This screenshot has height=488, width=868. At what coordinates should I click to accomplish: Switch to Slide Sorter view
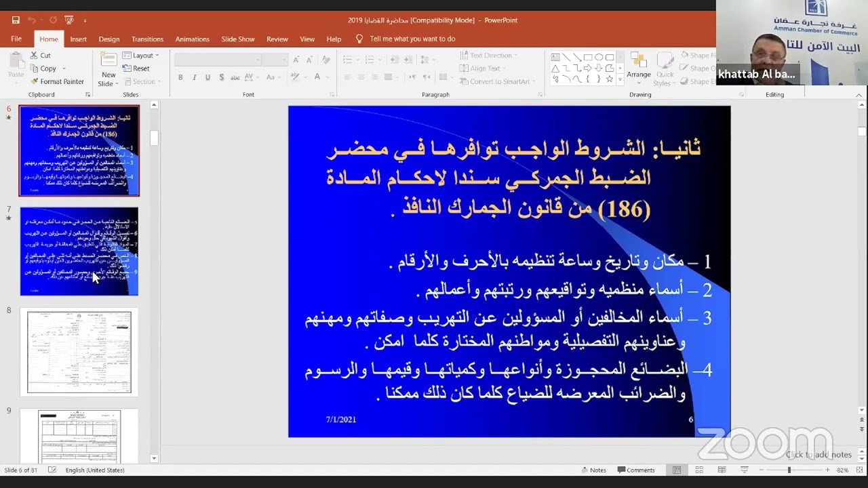coord(699,470)
